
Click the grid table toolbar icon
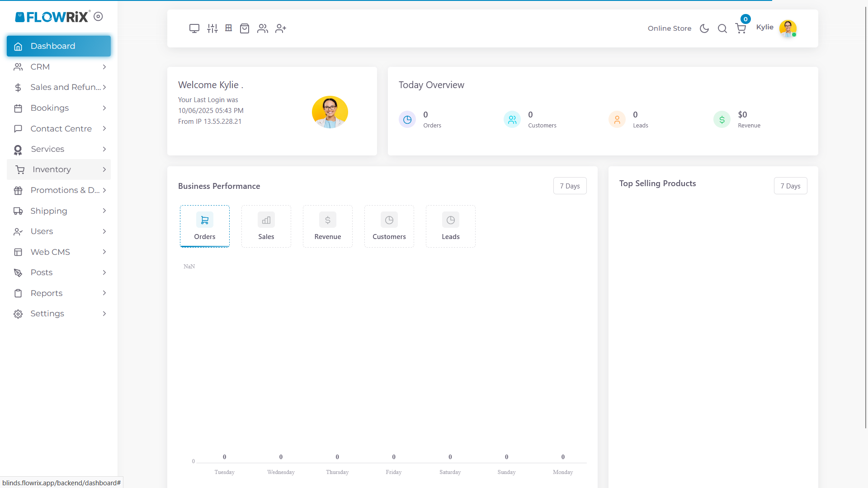click(229, 28)
